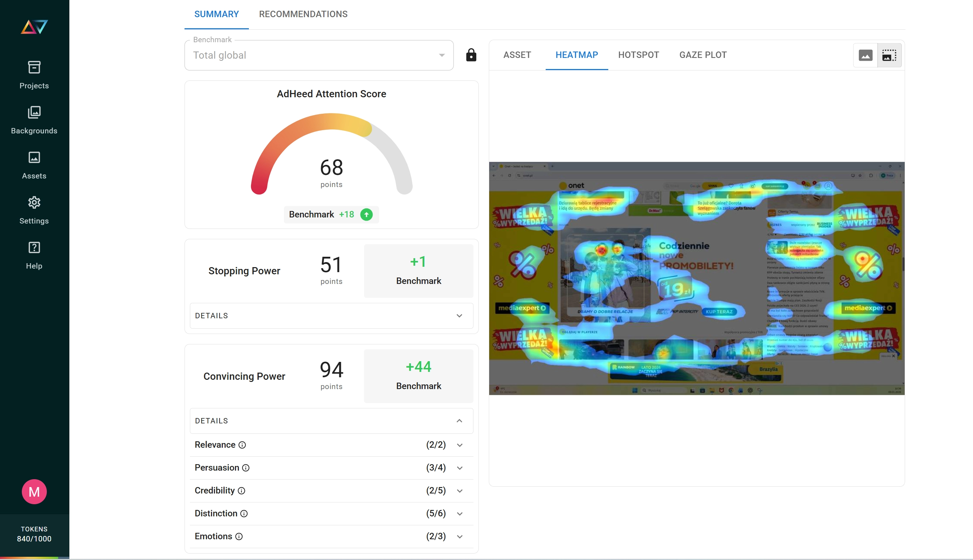Switch to dashed-frame image view mode
Image resolution: width=973 pixels, height=560 pixels.
tap(889, 55)
